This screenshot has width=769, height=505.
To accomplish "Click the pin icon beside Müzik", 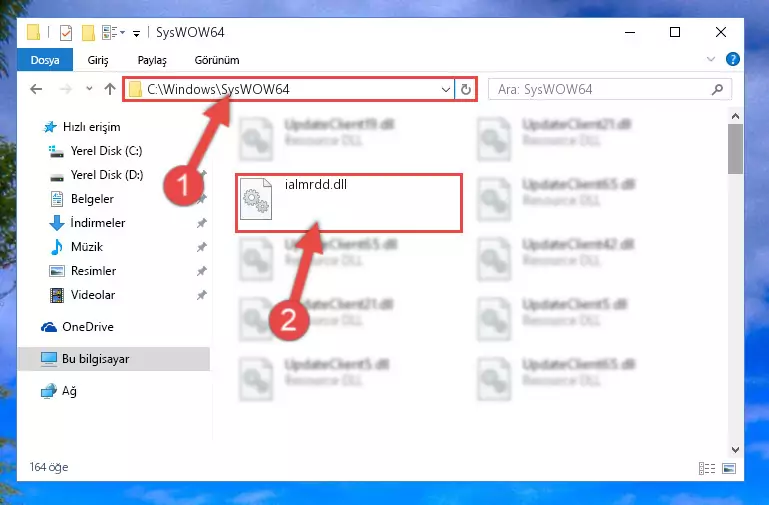I will tap(201, 247).
